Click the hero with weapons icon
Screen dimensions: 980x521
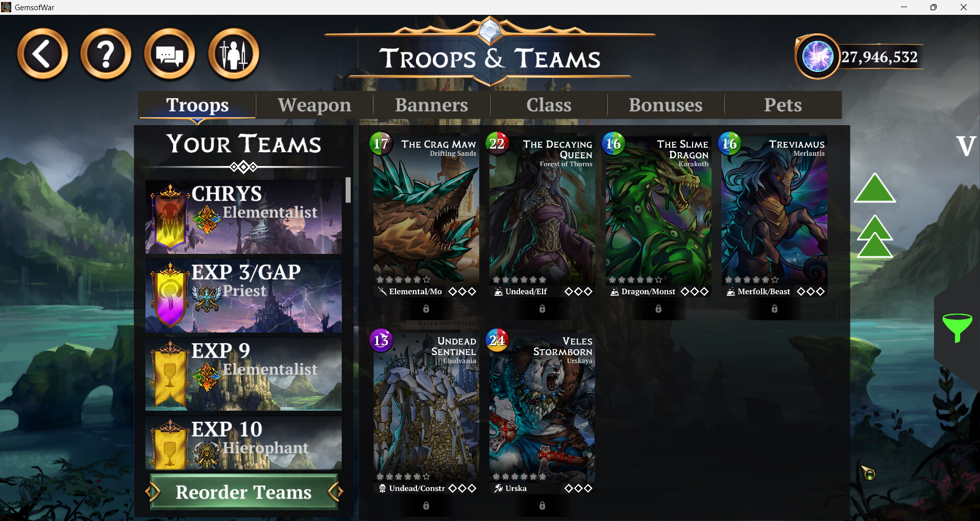click(234, 54)
